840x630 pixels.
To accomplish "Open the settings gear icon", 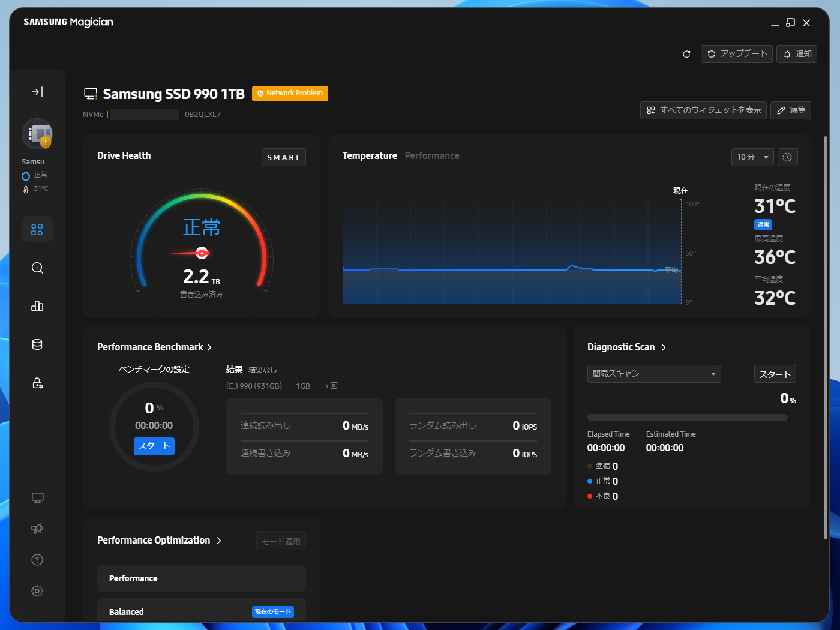I will click(x=37, y=591).
